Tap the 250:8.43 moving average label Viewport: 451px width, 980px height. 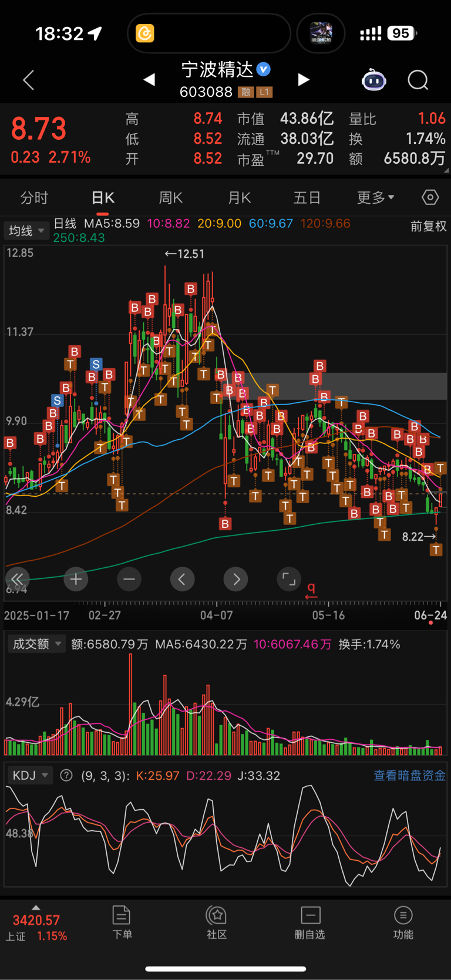click(x=79, y=238)
